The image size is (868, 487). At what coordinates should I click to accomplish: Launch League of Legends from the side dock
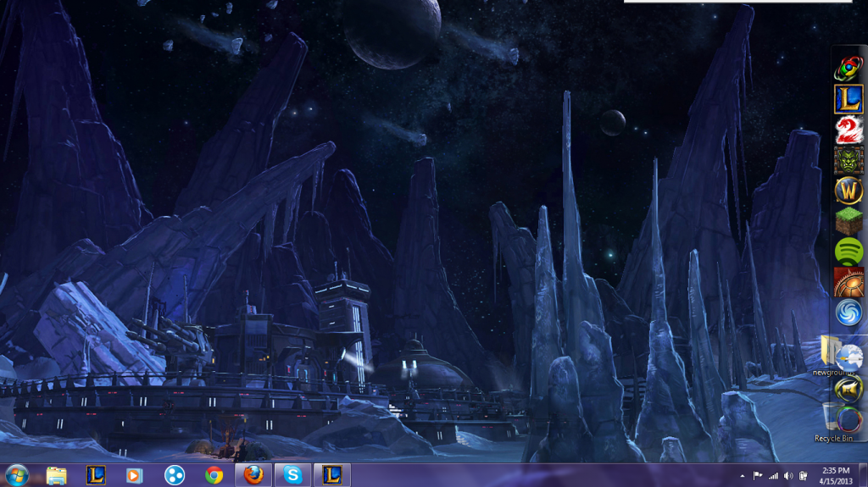click(x=849, y=98)
